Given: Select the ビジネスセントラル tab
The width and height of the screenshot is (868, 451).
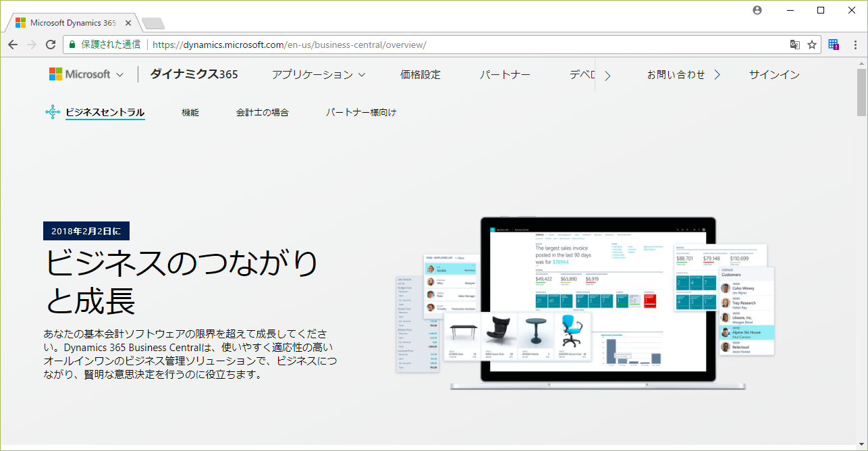Looking at the screenshot, I should coord(105,112).
